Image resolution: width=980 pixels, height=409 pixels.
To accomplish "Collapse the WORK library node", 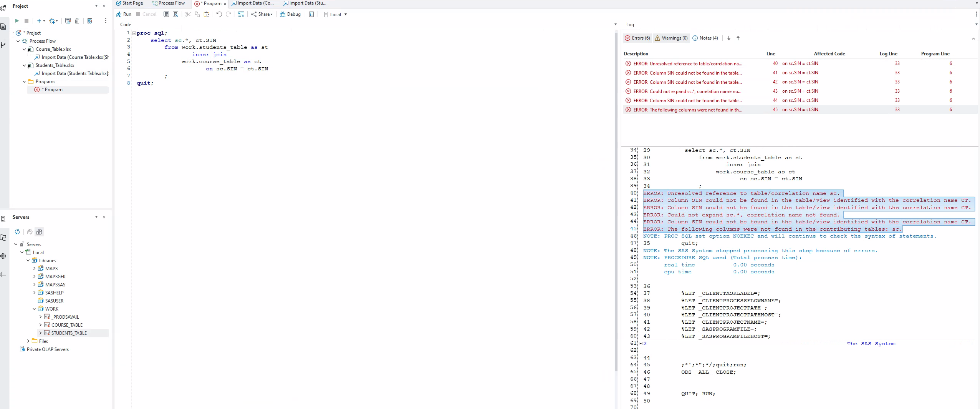I will pos(35,309).
